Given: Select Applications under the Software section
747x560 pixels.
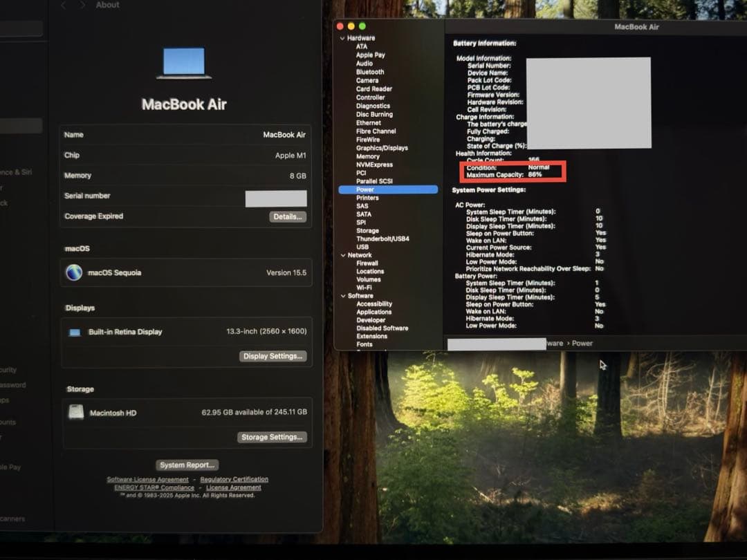Looking at the screenshot, I should point(374,312).
